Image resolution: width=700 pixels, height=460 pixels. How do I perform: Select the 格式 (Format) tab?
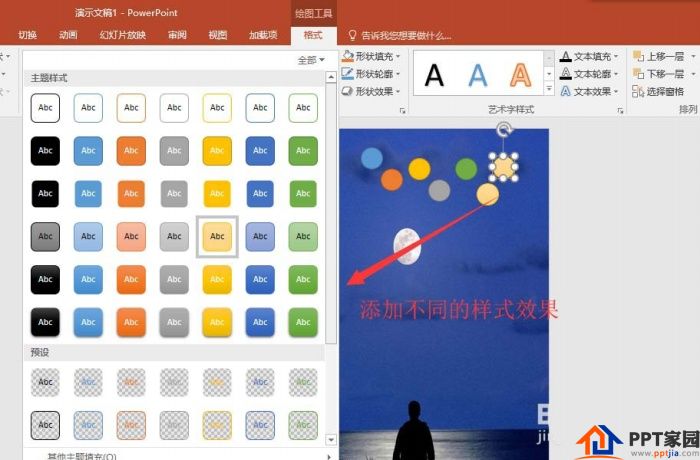pyautogui.click(x=313, y=35)
